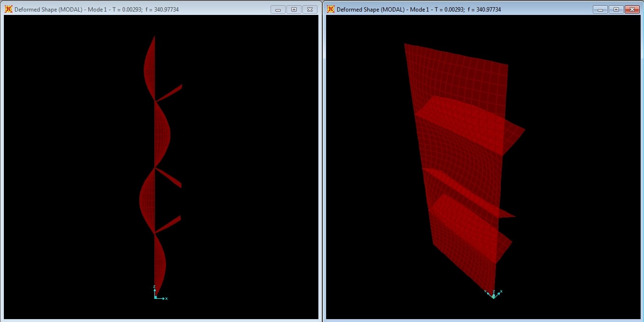This screenshot has width=644, height=322.
Task: Select the lowest angled fin in left view
Action: pyautogui.click(x=169, y=225)
